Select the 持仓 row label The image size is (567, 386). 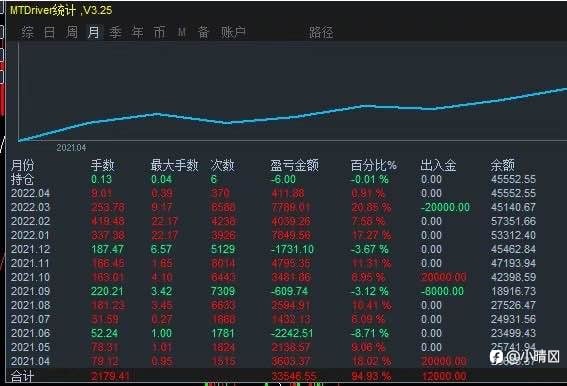coord(22,179)
